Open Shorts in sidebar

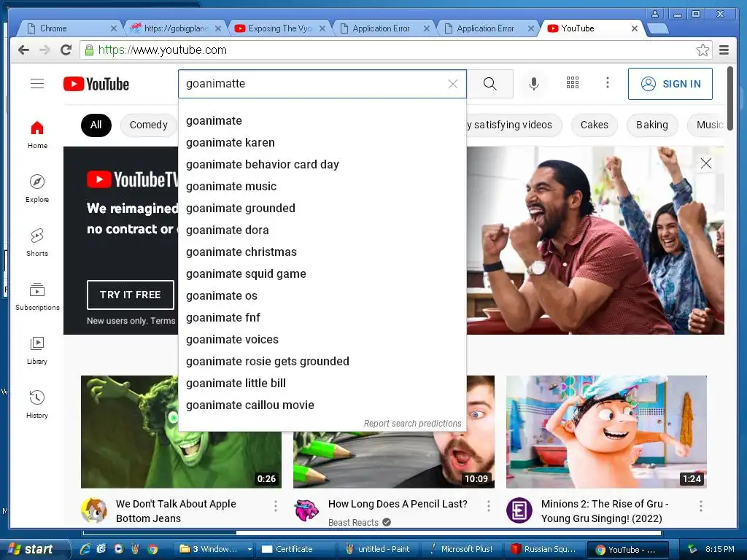click(x=37, y=242)
